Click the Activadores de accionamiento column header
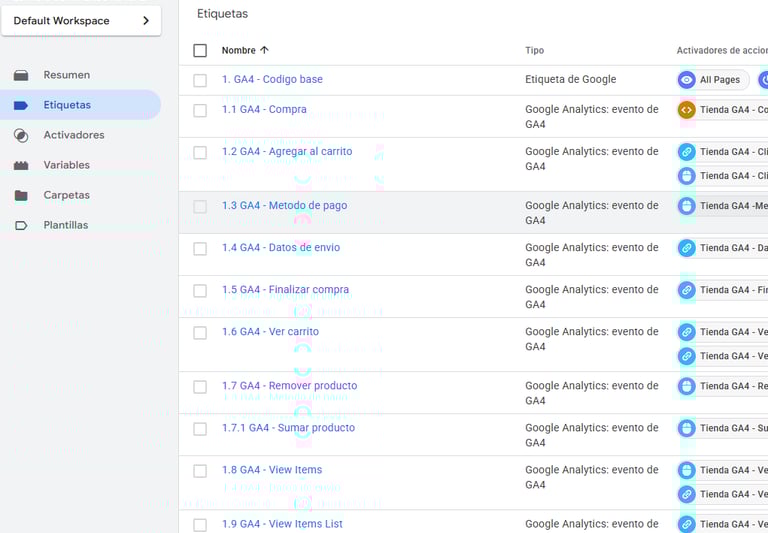Image resolution: width=768 pixels, height=533 pixels. point(722,50)
